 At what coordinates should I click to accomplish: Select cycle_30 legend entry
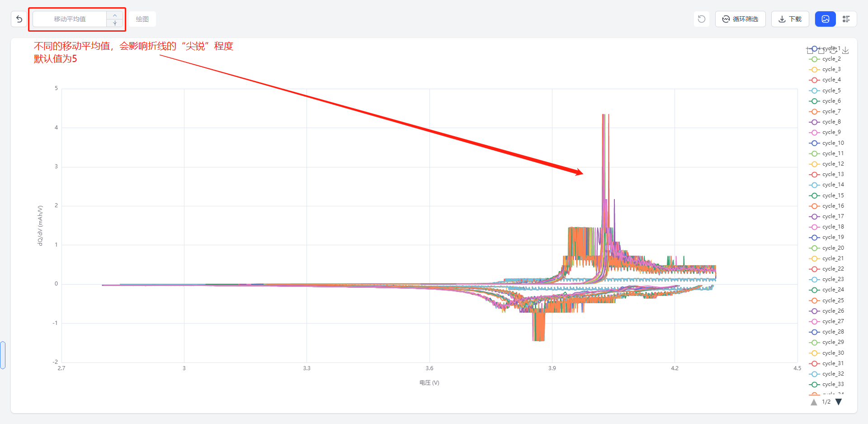pos(826,353)
